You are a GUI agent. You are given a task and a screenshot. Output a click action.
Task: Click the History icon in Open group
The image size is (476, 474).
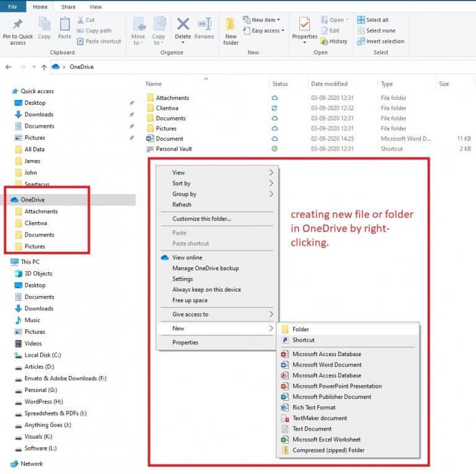(325, 42)
